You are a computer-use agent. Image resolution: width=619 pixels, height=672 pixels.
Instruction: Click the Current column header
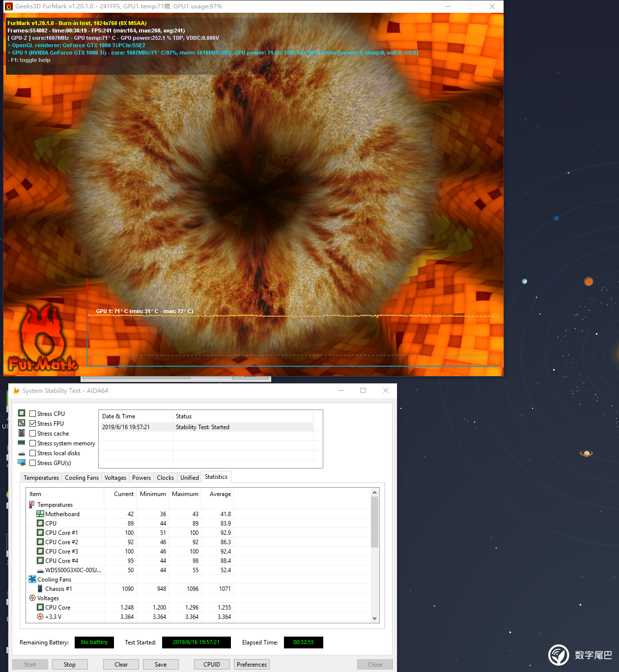point(120,494)
